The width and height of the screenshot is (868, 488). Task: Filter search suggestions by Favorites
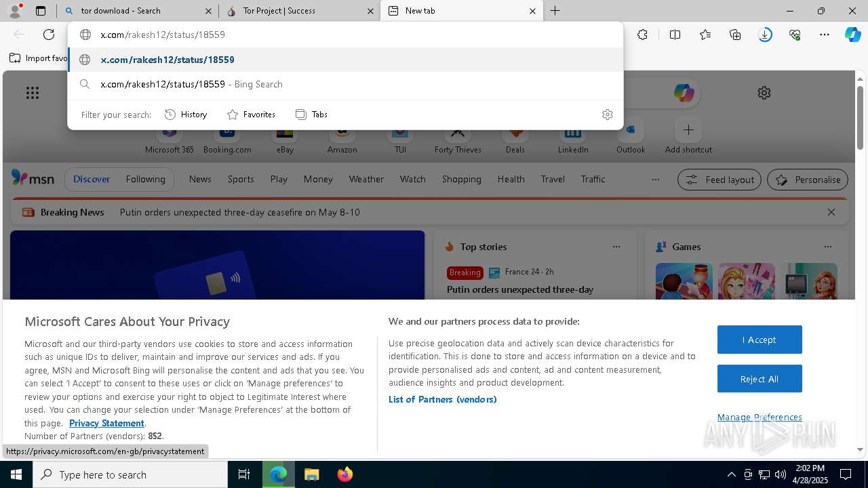coord(251,115)
